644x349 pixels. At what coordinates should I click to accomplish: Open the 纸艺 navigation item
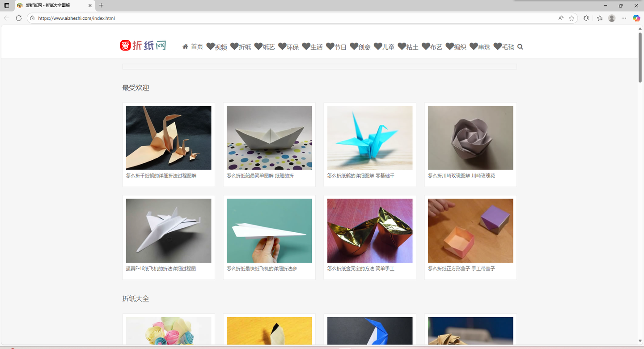(265, 47)
